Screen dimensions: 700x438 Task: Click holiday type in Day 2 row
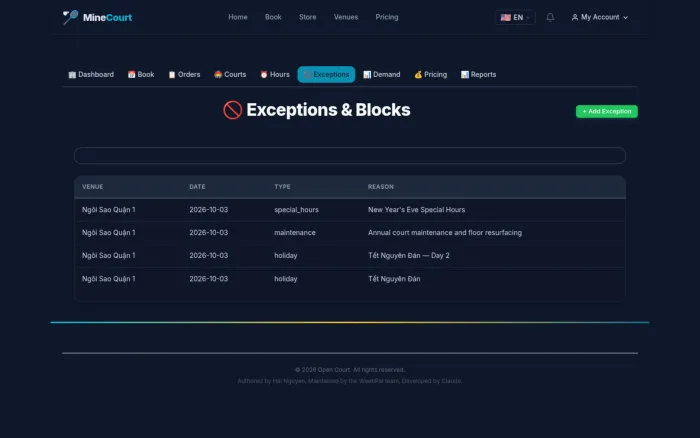286,255
